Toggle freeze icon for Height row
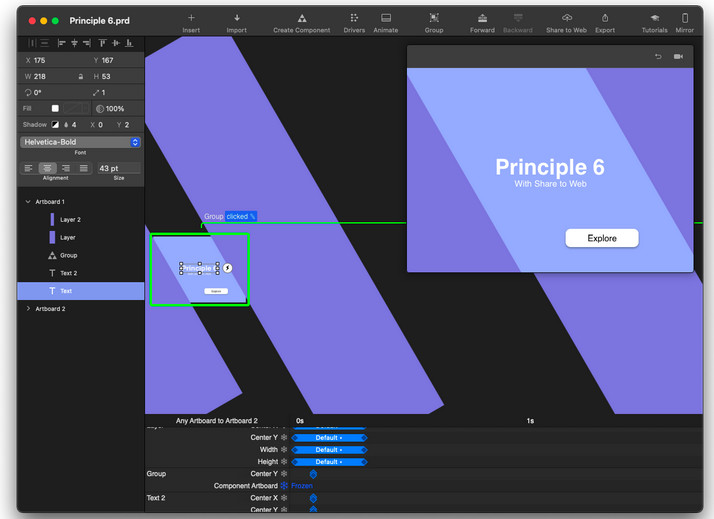 pyautogui.click(x=284, y=462)
